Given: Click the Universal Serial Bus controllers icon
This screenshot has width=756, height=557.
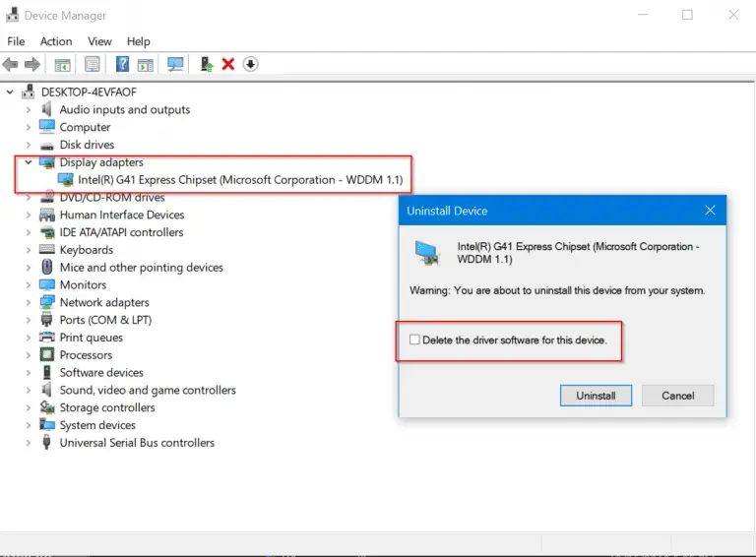Looking at the screenshot, I should click(47, 442).
